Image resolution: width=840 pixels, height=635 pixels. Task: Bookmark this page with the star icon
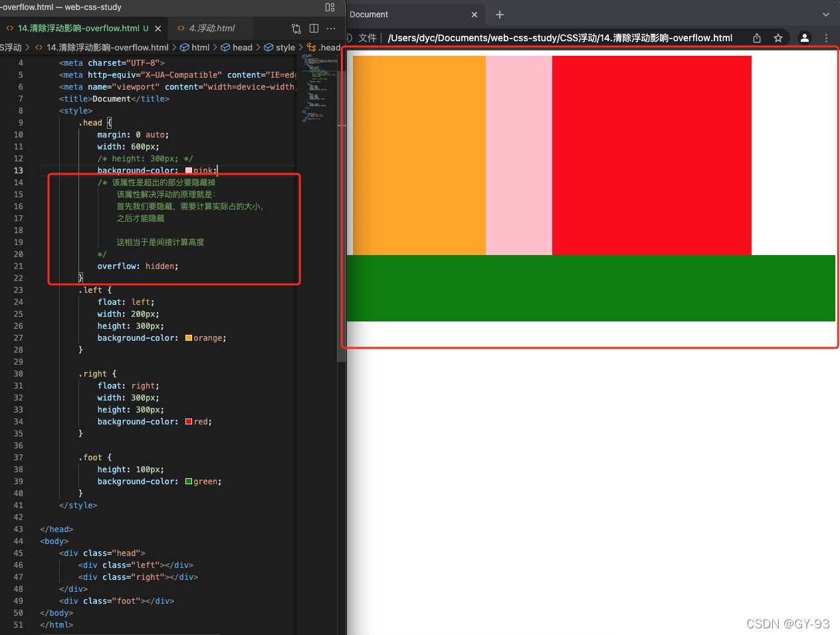(778, 38)
